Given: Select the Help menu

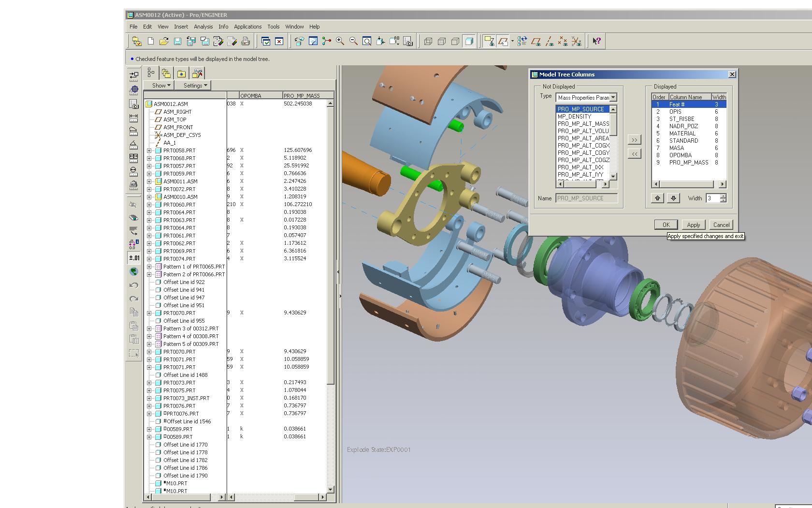Looking at the screenshot, I should (x=314, y=27).
